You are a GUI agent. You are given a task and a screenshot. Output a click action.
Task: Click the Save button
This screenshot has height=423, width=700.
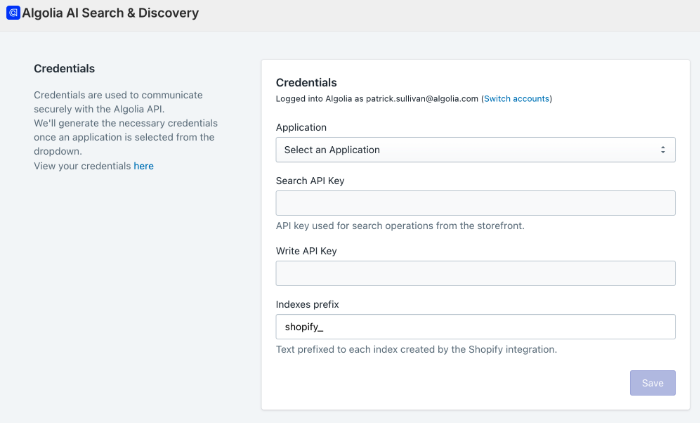coord(653,383)
